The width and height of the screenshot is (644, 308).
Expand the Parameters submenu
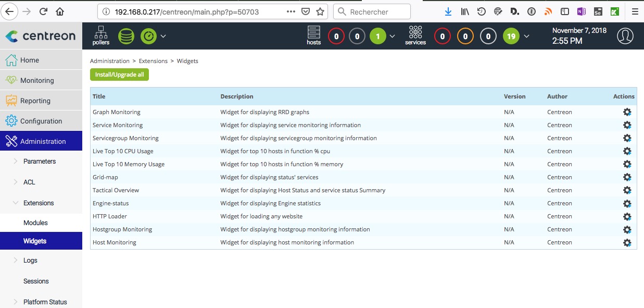[39, 162]
